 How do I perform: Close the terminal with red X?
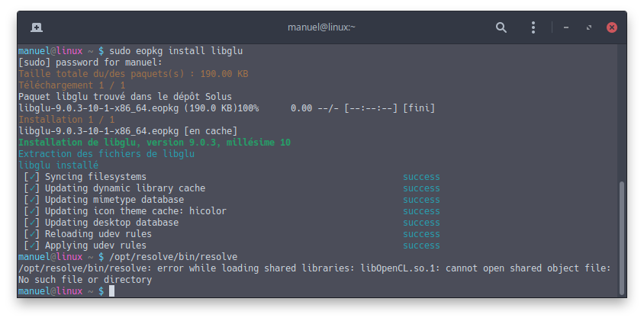click(611, 27)
